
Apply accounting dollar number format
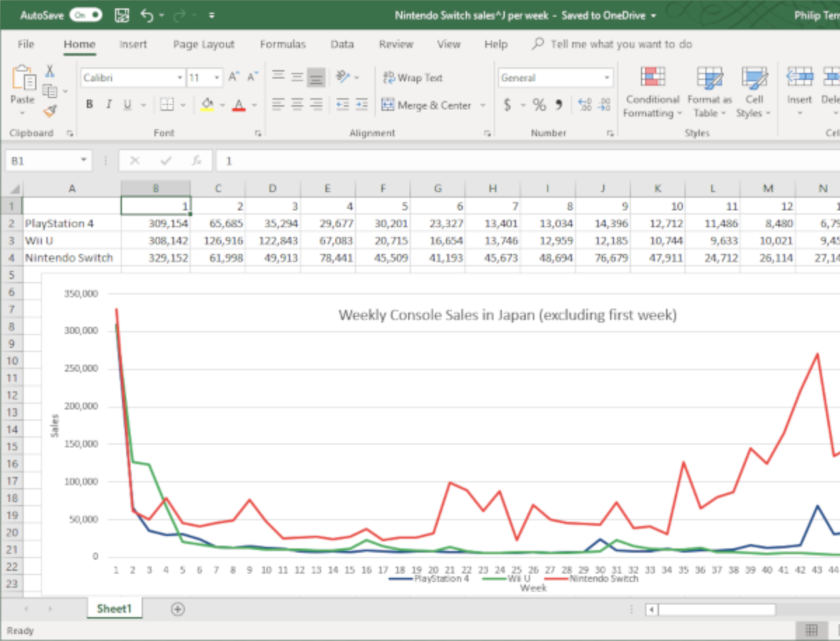(508, 104)
